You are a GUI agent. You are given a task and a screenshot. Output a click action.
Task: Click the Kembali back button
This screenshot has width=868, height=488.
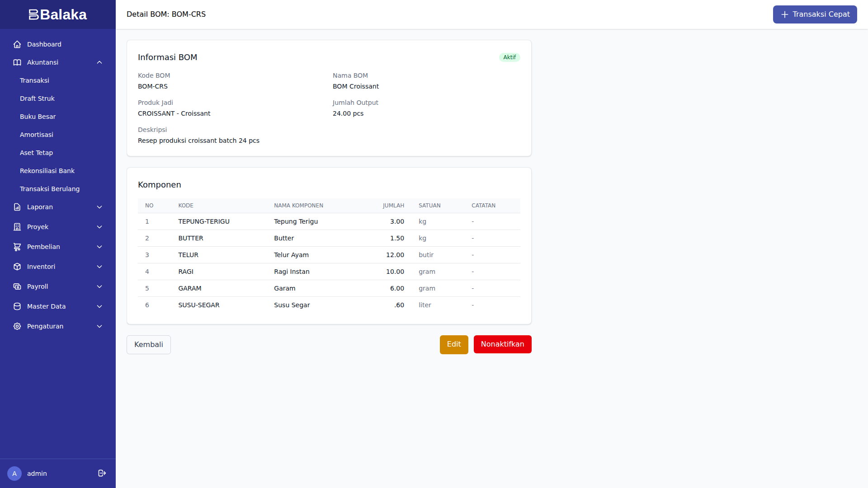(148, 345)
